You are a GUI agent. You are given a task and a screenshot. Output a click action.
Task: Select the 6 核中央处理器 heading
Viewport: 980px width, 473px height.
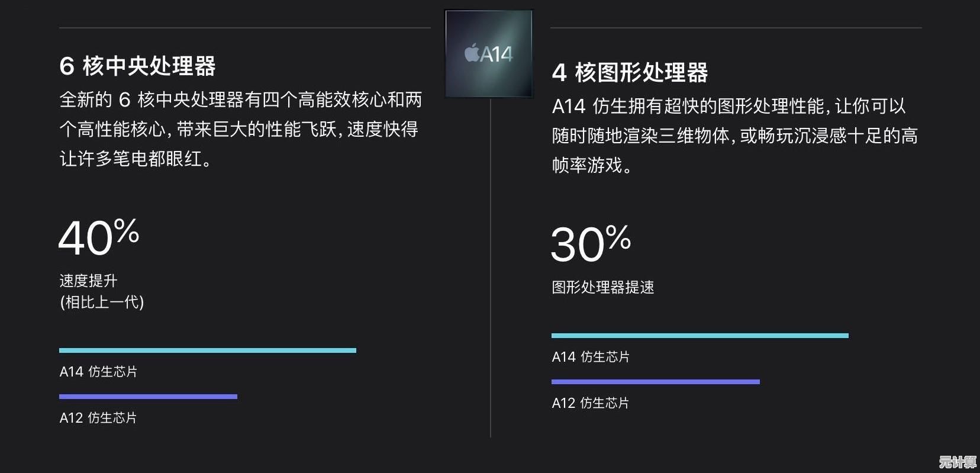click(x=137, y=66)
